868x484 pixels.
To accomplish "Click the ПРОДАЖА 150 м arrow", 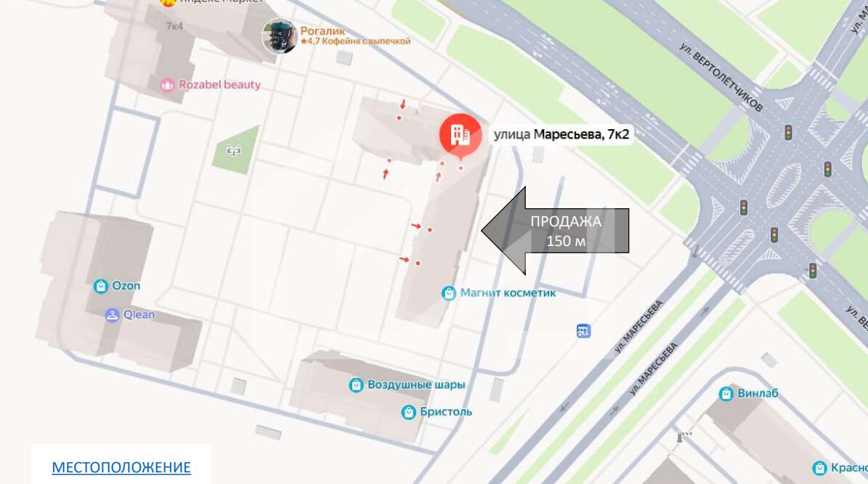I will 555,231.
